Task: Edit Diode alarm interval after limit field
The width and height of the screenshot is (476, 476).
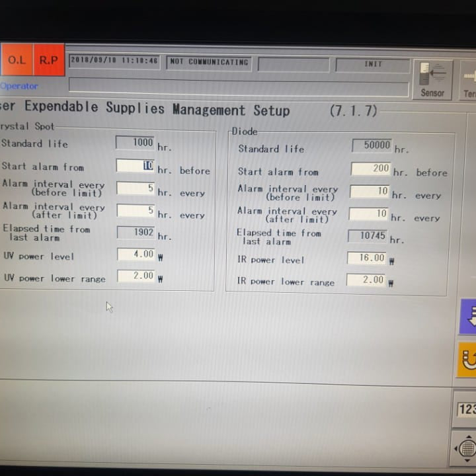Action: 368,214
